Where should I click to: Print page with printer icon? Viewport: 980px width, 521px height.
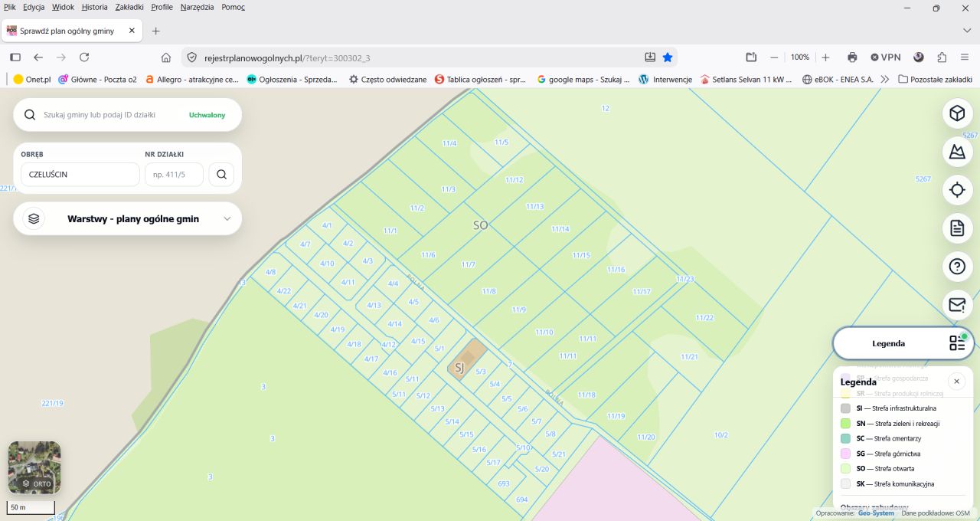pos(852,57)
